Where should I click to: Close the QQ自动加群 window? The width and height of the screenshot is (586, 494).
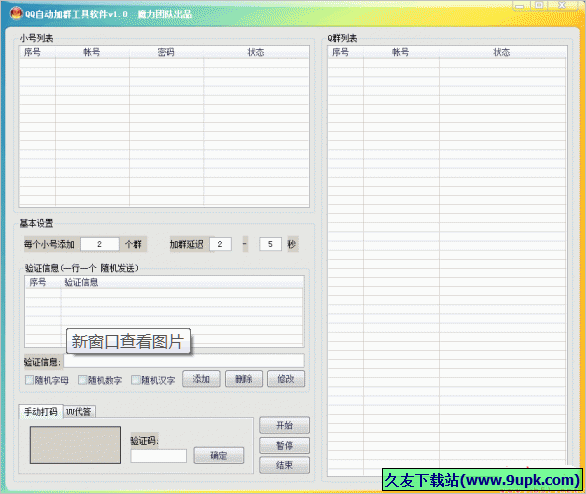pos(562,6)
